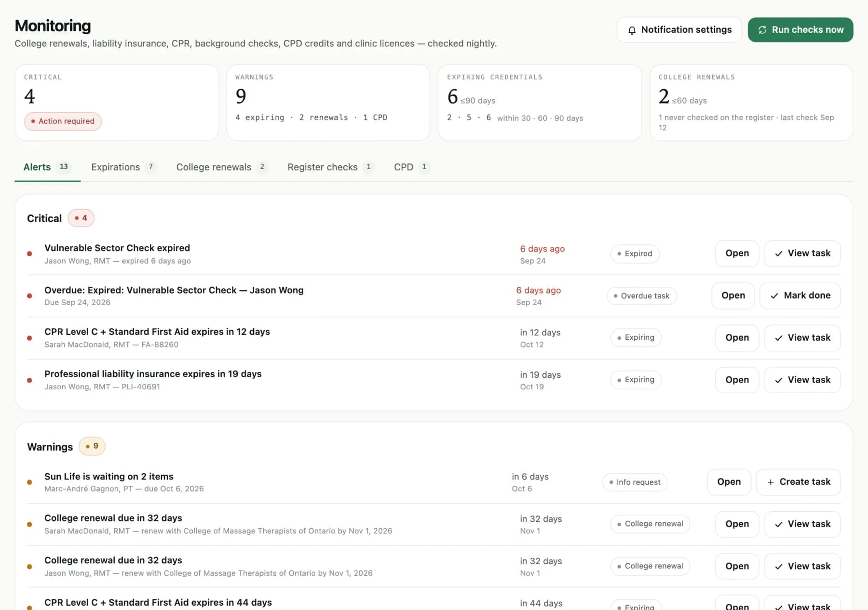The height and width of the screenshot is (610, 868).
Task: View task for Vulnerable Sector Check expired
Action: [x=802, y=253]
